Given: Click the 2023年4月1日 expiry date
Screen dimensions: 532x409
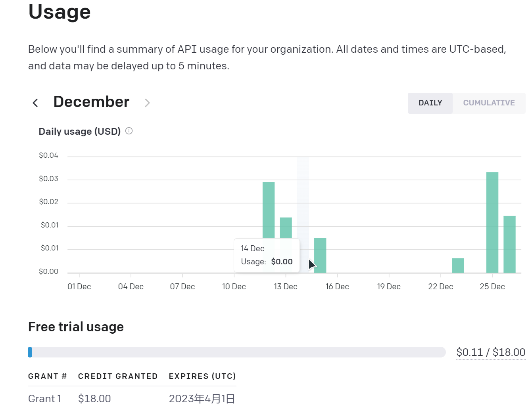Looking at the screenshot, I should point(202,399).
